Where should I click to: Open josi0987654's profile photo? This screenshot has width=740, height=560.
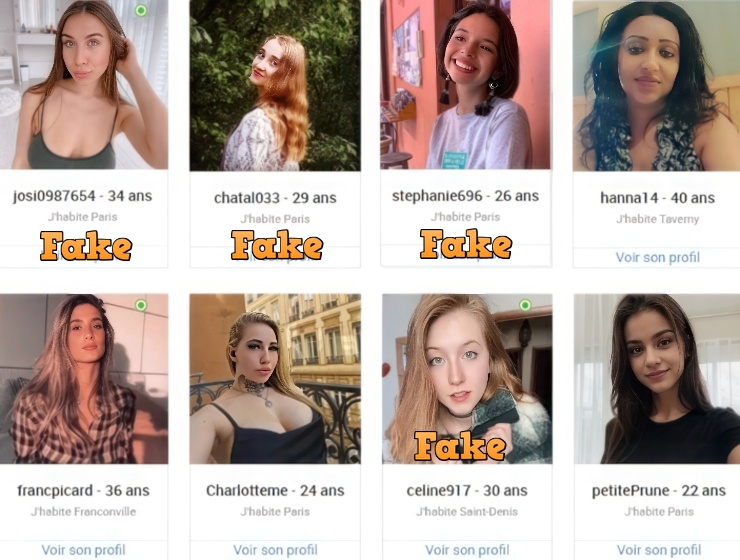tap(84, 84)
